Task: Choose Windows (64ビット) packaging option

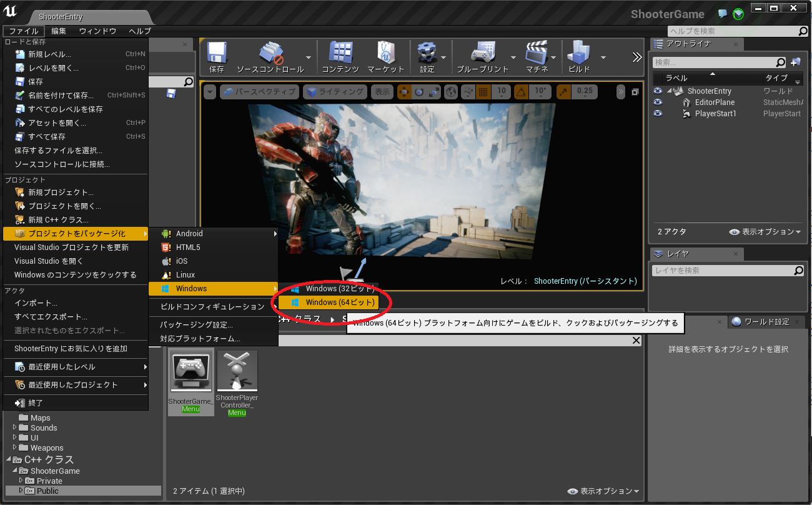Action: pos(329,302)
